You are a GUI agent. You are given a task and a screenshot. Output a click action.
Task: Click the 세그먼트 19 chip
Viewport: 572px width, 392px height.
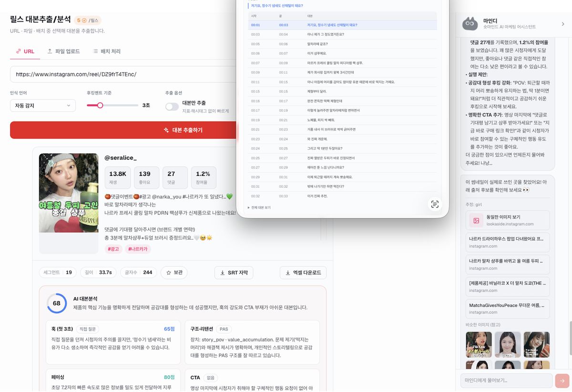coord(58,272)
